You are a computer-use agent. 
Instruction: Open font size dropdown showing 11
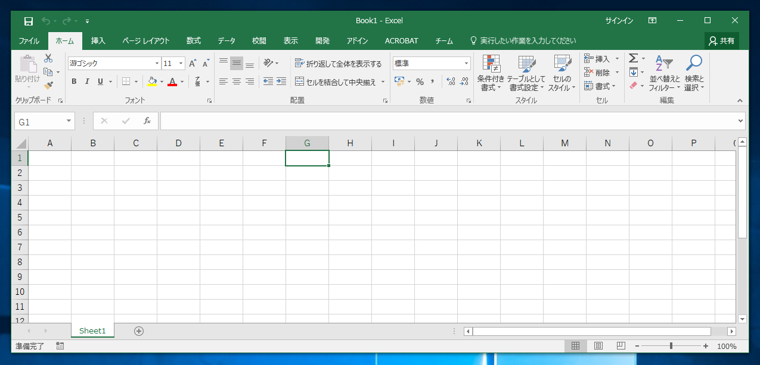tap(181, 63)
